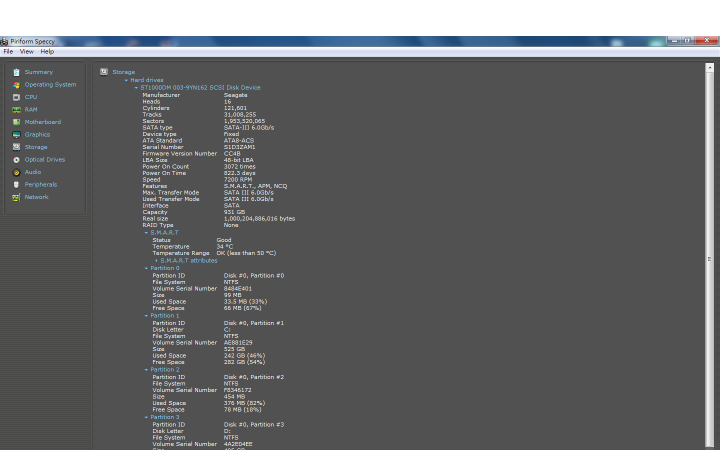The image size is (720, 450).
Task: Open the View menu
Action: point(27,51)
